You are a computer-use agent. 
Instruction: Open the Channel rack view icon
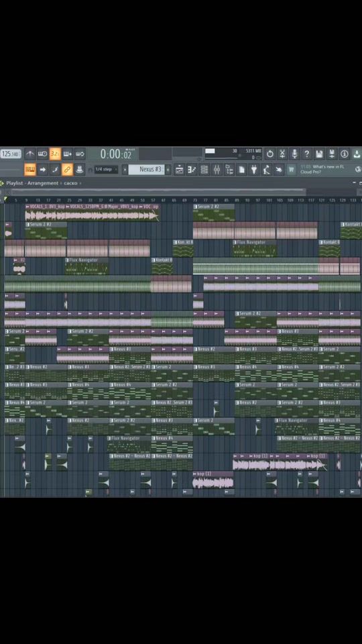click(204, 169)
